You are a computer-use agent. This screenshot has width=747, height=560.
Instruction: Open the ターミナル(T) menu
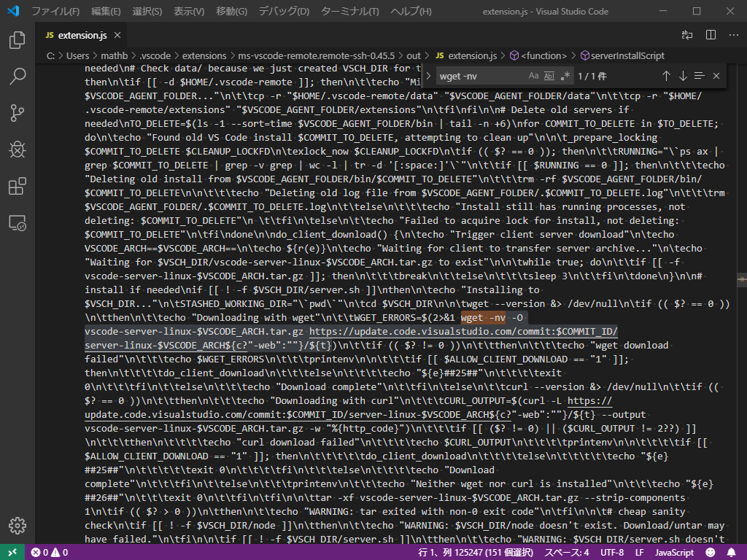[350, 11]
